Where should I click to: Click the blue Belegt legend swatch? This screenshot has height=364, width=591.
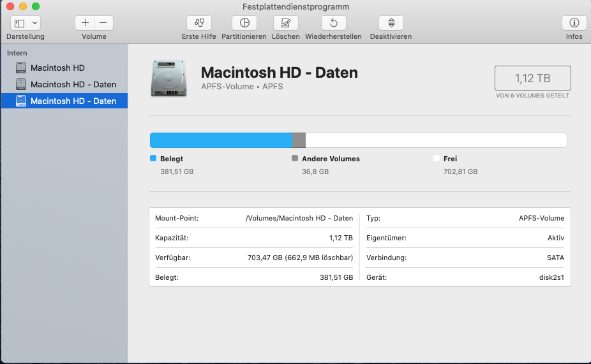point(153,159)
